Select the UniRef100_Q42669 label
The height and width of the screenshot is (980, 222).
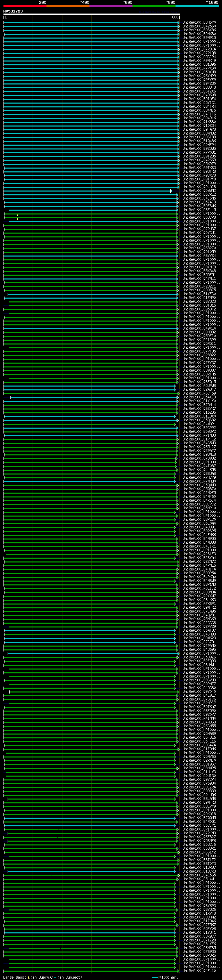point(199,160)
